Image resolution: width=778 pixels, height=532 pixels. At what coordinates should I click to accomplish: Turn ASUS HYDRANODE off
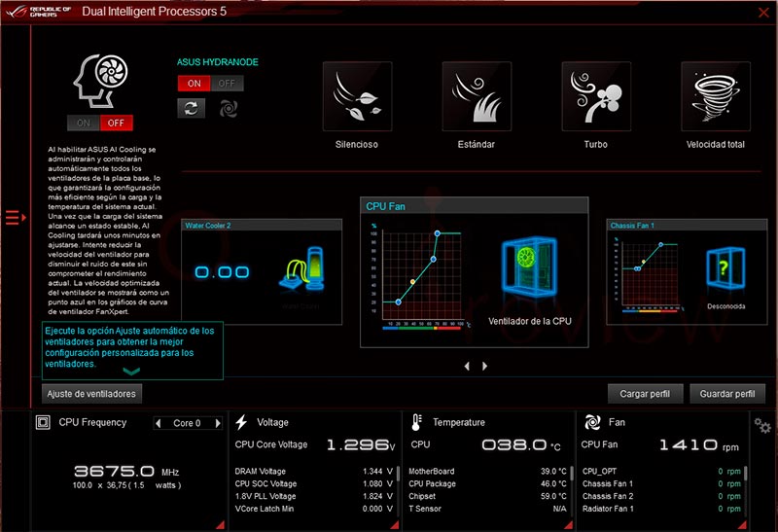pos(228,84)
